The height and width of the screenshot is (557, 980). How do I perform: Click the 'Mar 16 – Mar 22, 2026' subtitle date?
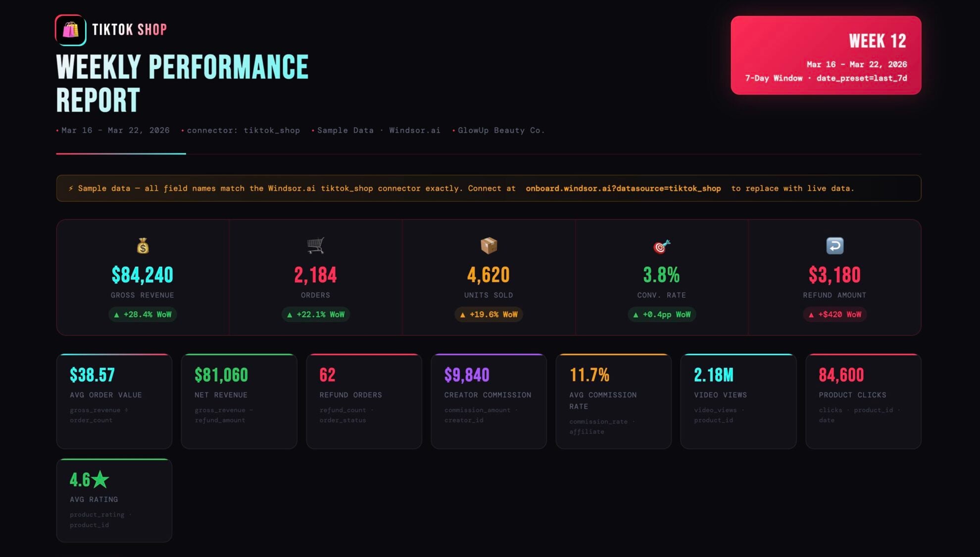click(115, 131)
